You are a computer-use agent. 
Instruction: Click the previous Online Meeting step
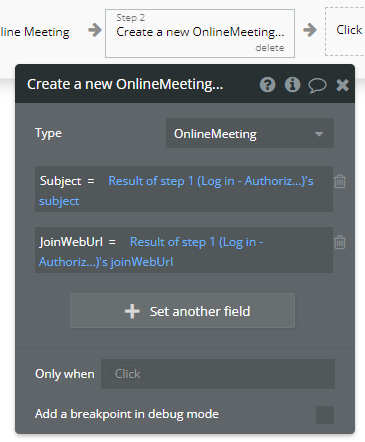[35, 32]
